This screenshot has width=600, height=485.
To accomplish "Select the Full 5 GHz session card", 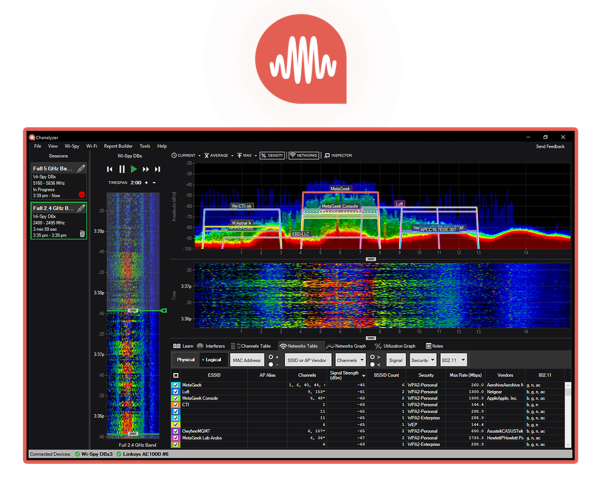I will pos(59,181).
